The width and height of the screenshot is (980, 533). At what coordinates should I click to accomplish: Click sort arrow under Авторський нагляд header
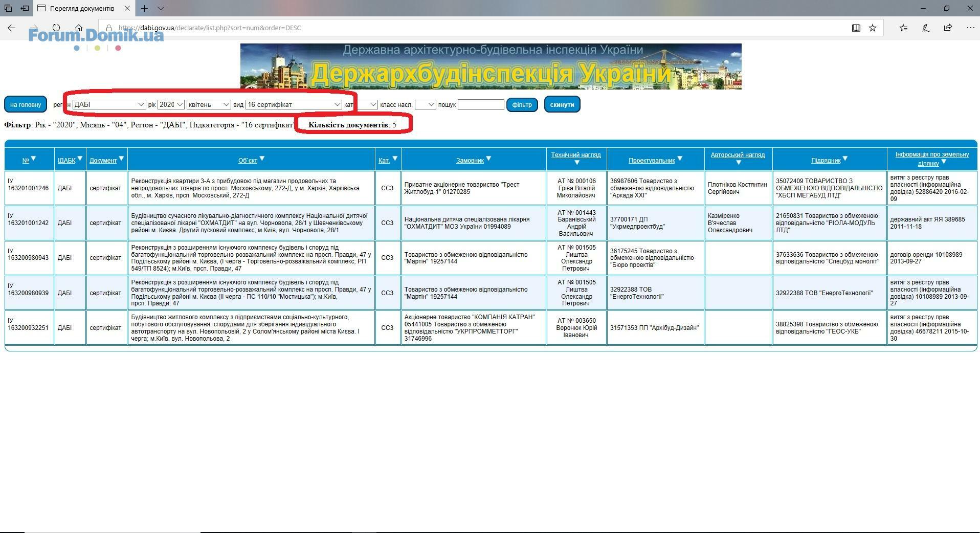coord(738,163)
